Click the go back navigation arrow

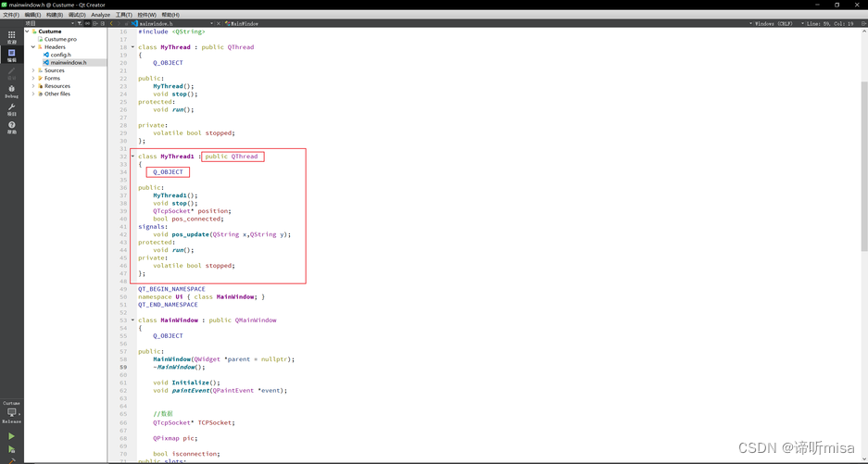click(x=112, y=23)
